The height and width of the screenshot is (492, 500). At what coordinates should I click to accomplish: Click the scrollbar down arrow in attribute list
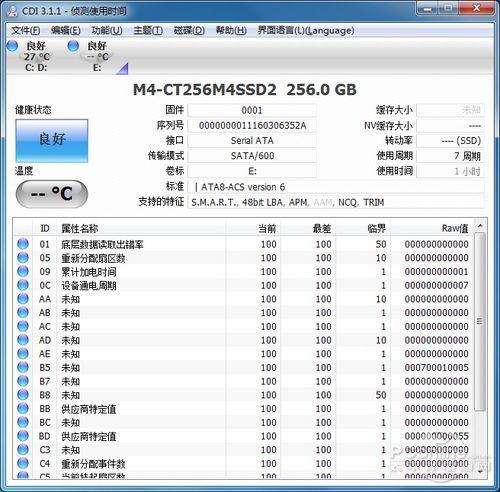click(x=480, y=472)
